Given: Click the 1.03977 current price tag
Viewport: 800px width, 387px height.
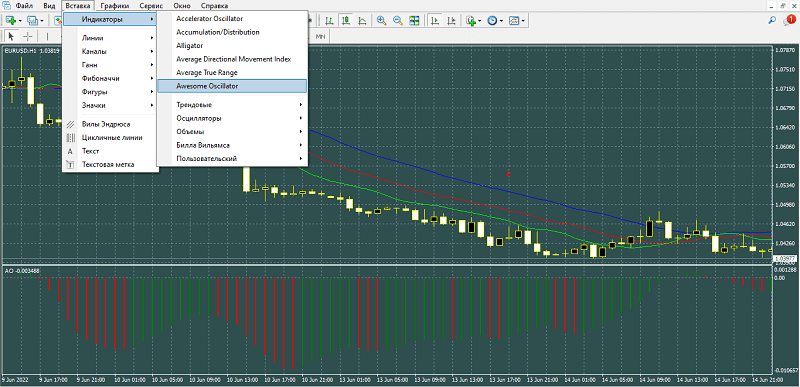Looking at the screenshot, I should click(x=785, y=259).
